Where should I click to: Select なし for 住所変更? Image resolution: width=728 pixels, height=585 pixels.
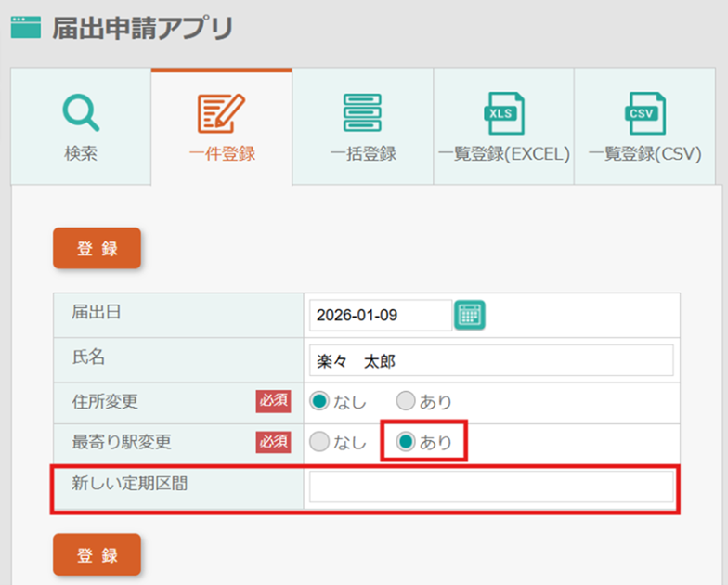[320, 401]
